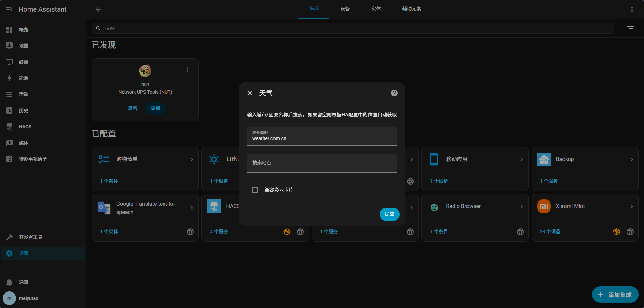Image resolution: width=644 pixels, height=308 pixels.
Task: Expand the Xiaomi Miot integration chevron
Action: (631, 206)
